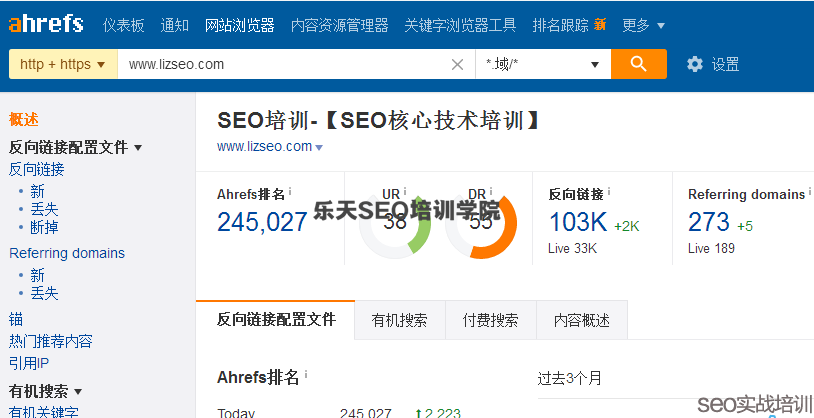Select 网站浏览器 in top navigation
This screenshot has height=418, width=814.
239,25
